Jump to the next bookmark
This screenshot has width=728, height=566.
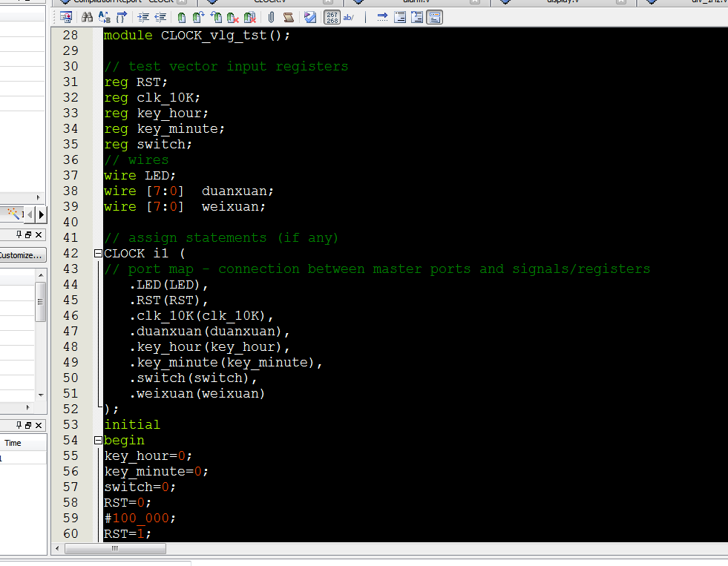tap(199, 18)
